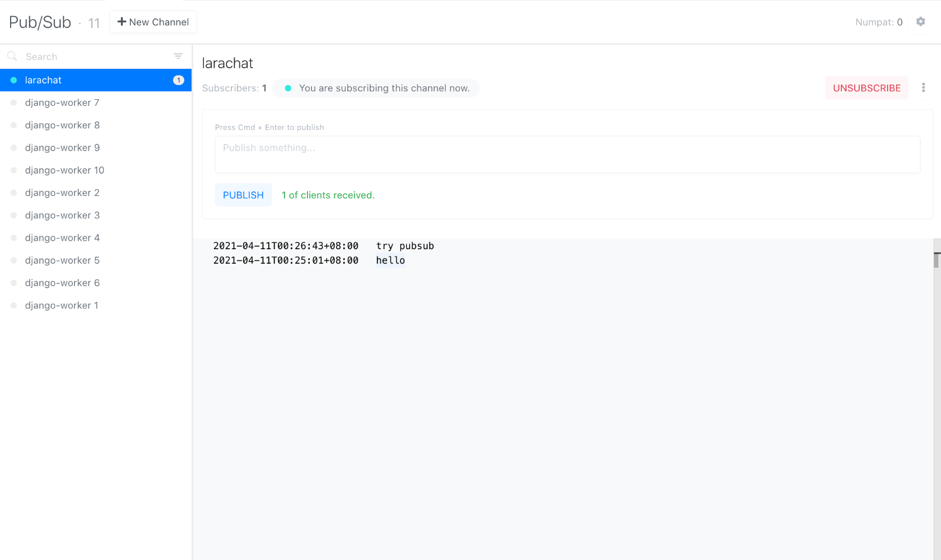Viewport: 941px width, 560px height.
Task: Click the message log scrollbar handle
Action: pos(937,260)
